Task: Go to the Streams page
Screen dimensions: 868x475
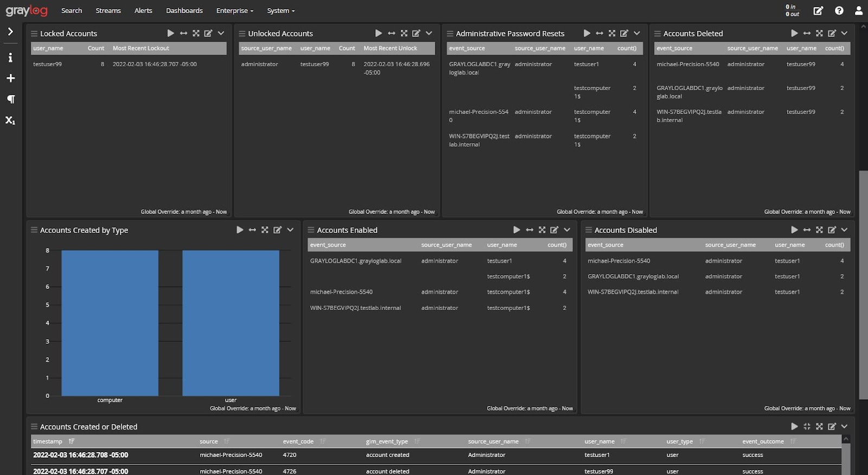Action: coord(108,11)
